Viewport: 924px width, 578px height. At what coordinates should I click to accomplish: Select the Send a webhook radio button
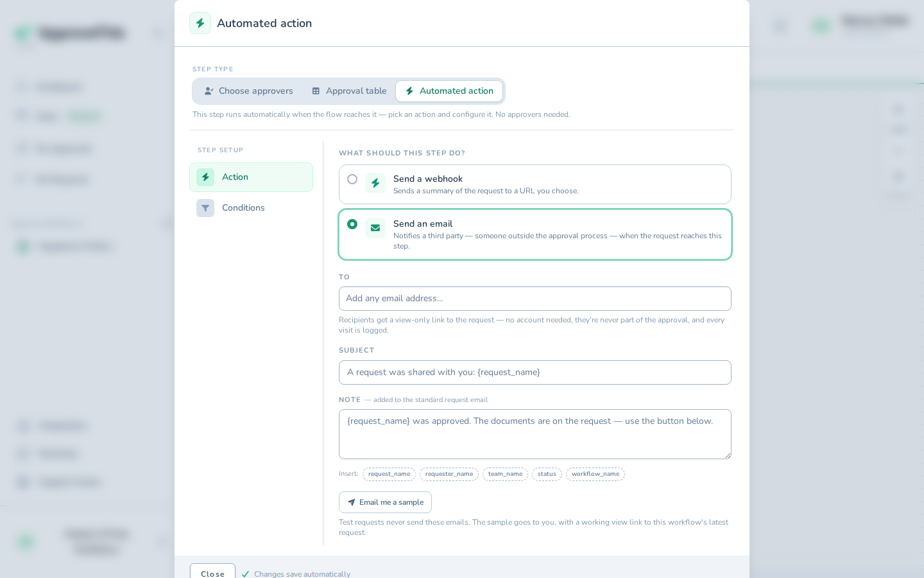(x=352, y=179)
